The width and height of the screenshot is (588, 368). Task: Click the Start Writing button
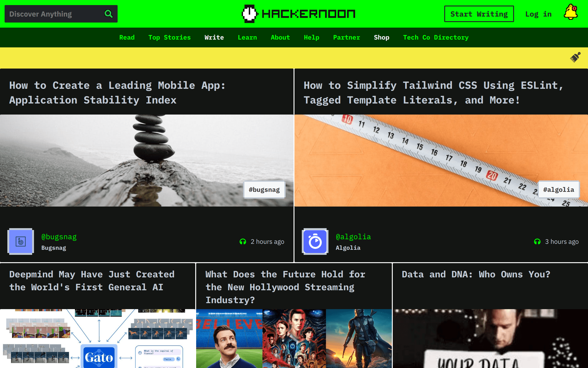tap(479, 14)
